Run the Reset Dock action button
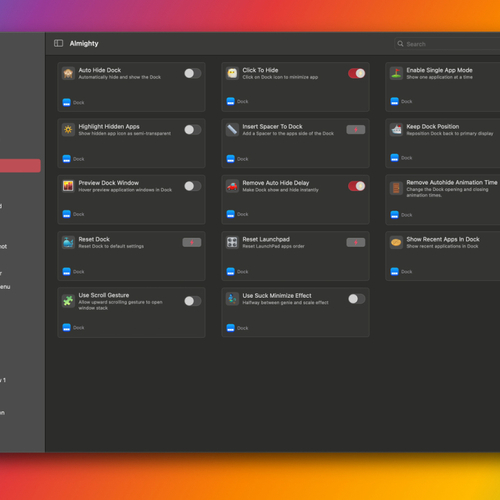Viewport: 500px width, 500px height. tap(192, 242)
